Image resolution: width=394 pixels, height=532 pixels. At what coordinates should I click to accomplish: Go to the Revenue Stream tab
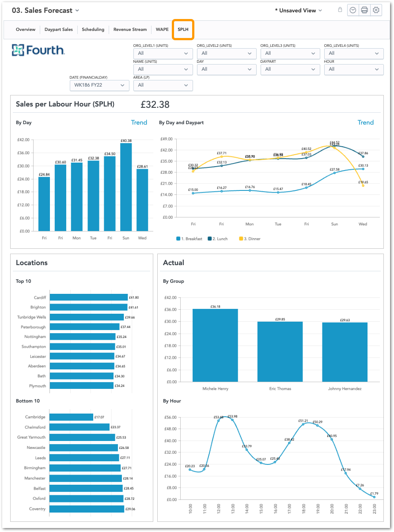[x=130, y=30]
